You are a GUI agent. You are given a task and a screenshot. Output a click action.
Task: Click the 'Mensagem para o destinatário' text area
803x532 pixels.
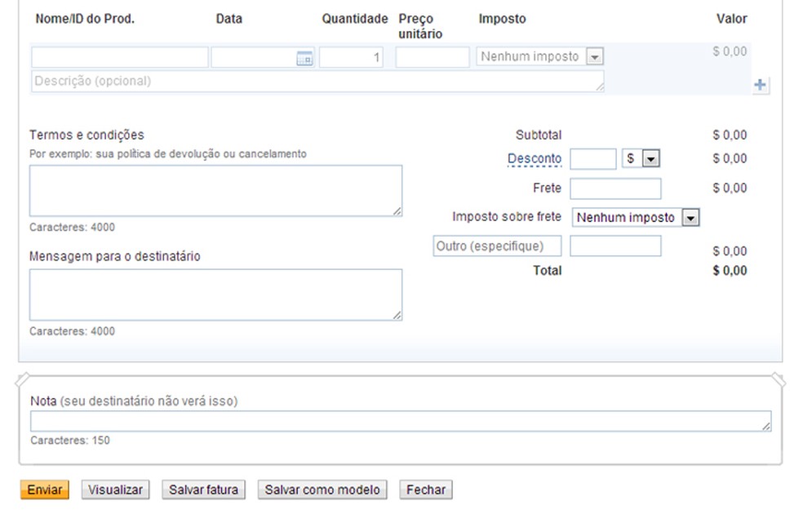coord(215,294)
